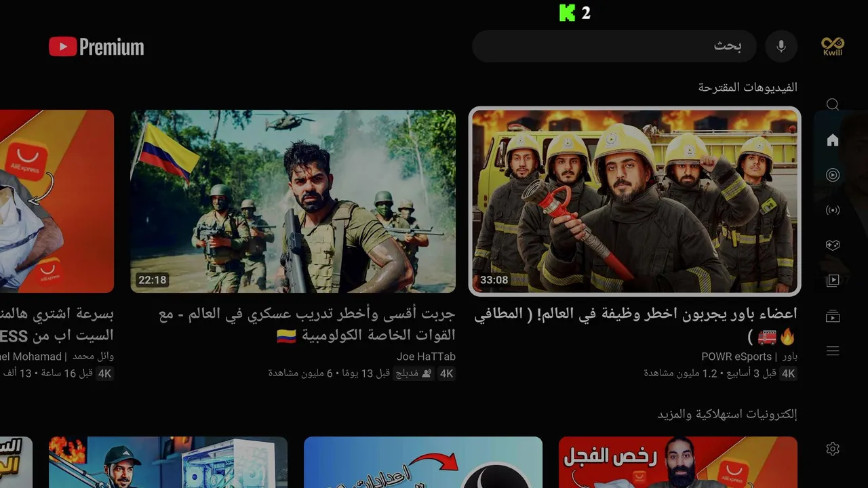Viewport: 868px width, 488px height.
Task: Open the sidebar search magnifier icon
Action: (x=833, y=104)
